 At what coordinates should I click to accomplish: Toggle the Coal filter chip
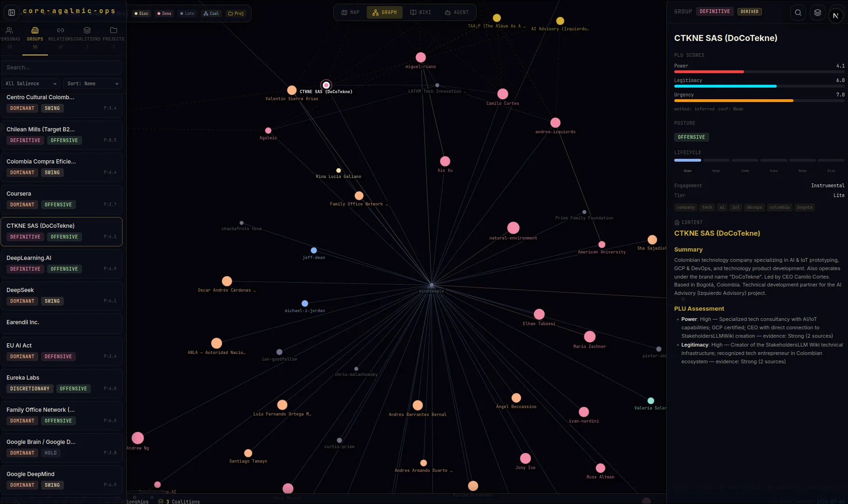[x=211, y=14]
